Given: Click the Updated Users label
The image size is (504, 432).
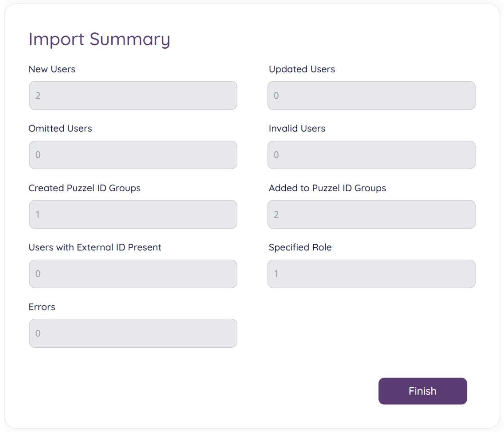Looking at the screenshot, I should (x=302, y=69).
